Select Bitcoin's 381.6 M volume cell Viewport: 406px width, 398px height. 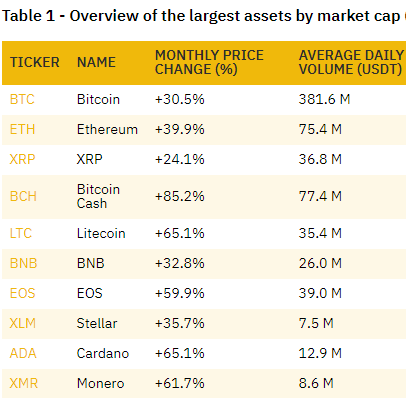coord(324,99)
